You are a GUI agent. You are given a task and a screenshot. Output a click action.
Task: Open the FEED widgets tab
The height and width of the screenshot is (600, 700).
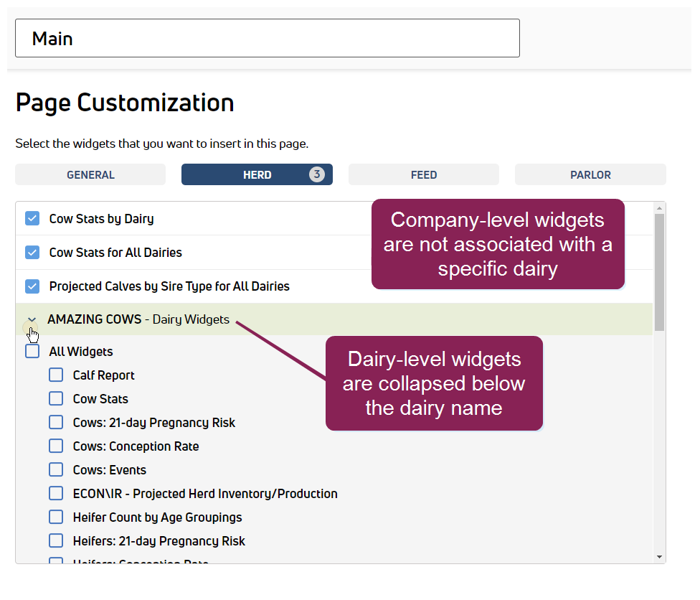click(x=423, y=174)
